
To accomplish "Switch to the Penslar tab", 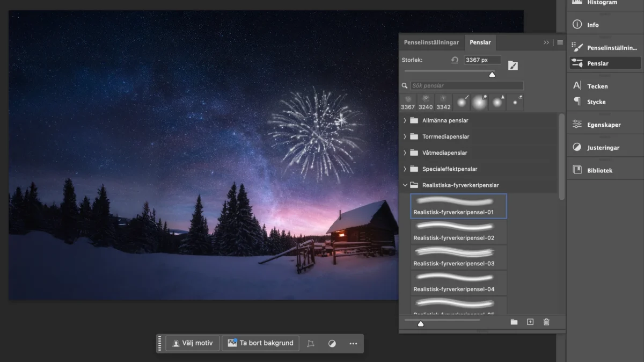I will point(480,42).
